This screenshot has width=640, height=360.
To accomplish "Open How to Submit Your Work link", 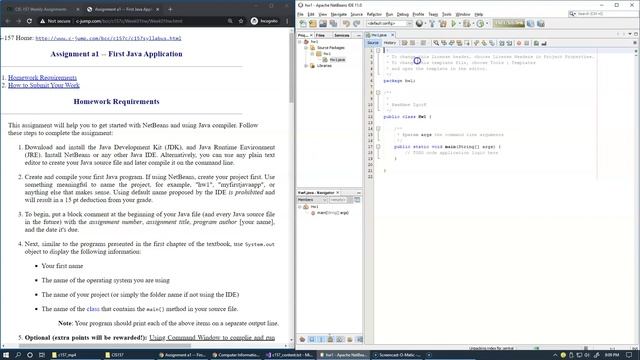I will point(44,85).
